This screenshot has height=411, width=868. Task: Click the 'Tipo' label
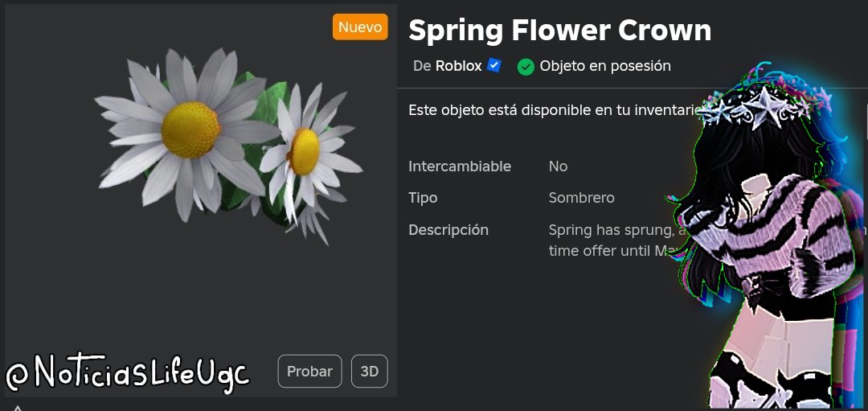click(423, 198)
